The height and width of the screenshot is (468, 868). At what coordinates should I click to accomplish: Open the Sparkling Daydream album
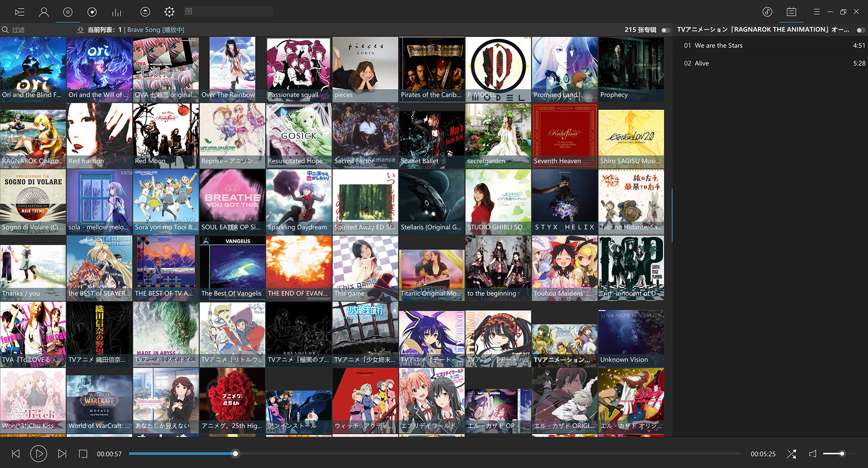pyautogui.click(x=299, y=201)
